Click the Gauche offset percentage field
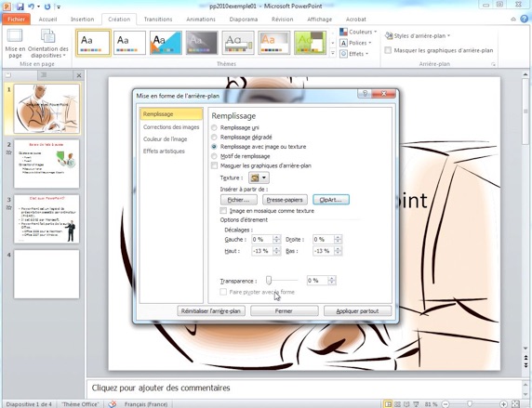Image resolution: width=532 pixels, height=408 pixels. (x=262, y=240)
